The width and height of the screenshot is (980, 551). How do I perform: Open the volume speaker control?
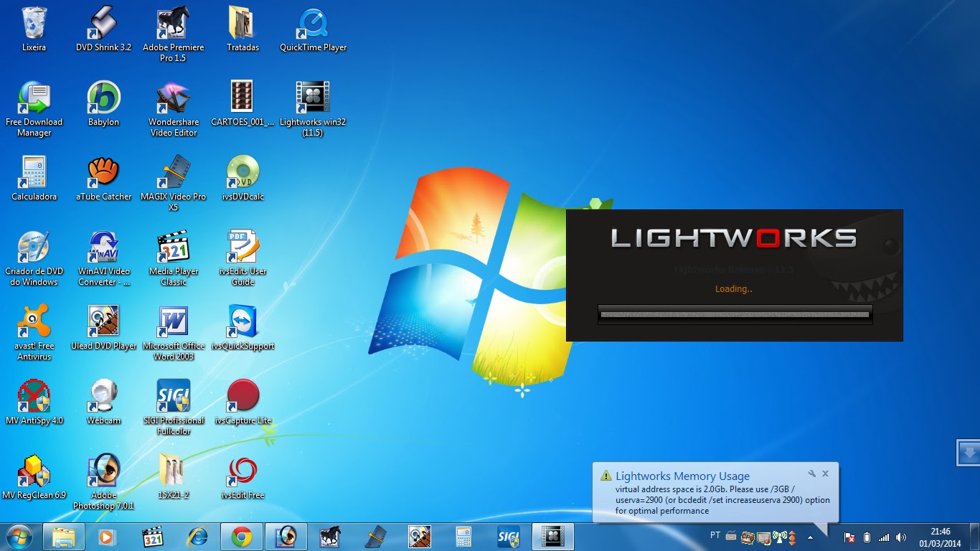pos(901,537)
